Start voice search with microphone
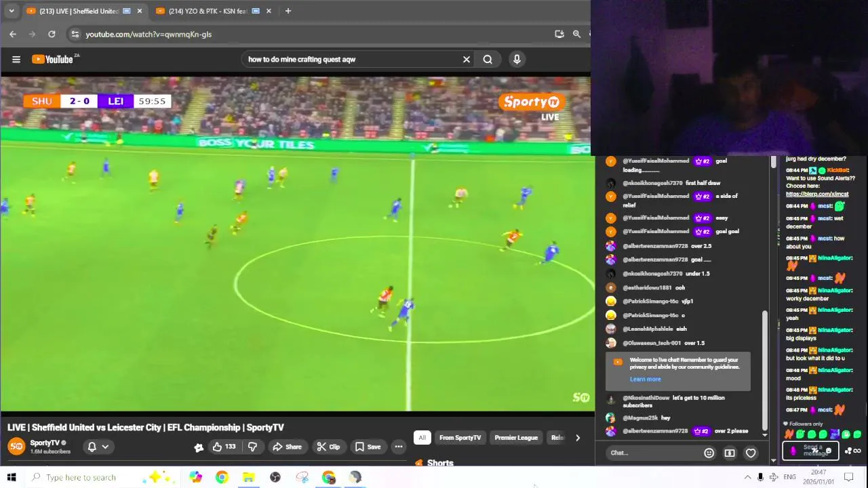This screenshot has width=868, height=488. click(x=517, y=59)
